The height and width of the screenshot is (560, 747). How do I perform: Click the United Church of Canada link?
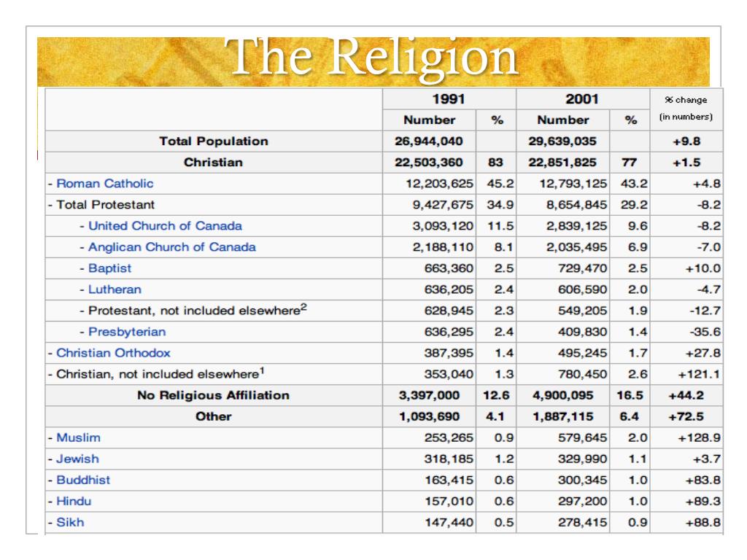(x=166, y=226)
